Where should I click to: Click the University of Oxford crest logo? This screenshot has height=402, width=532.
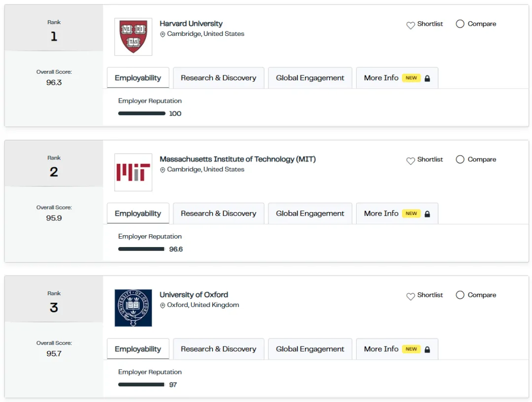pos(133,308)
